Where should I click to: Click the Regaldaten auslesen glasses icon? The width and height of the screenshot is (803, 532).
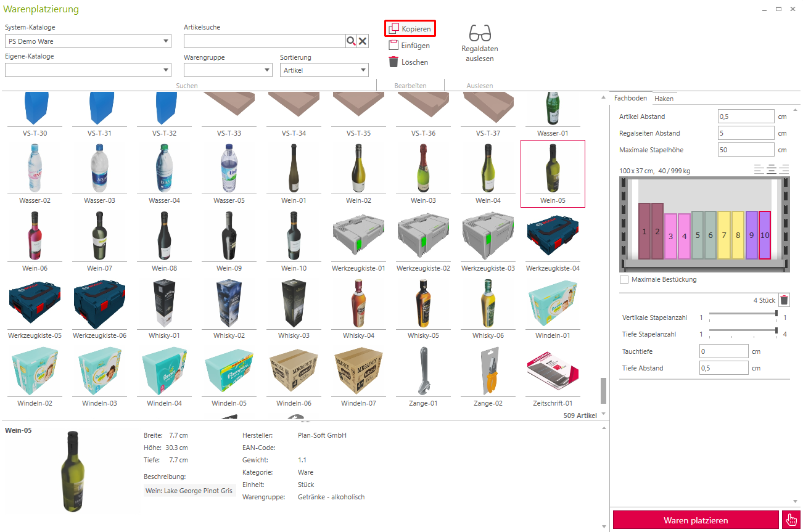(x=479, y=33)
